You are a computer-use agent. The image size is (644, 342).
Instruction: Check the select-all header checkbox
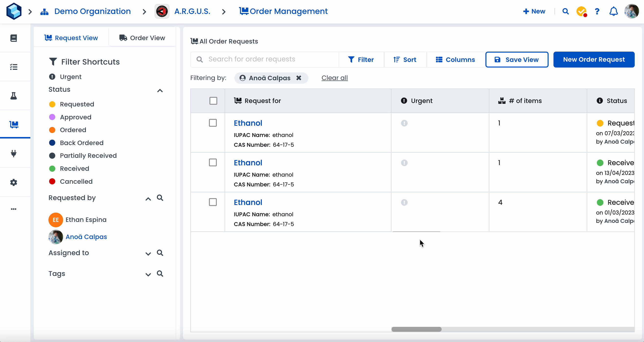[213, 101]
